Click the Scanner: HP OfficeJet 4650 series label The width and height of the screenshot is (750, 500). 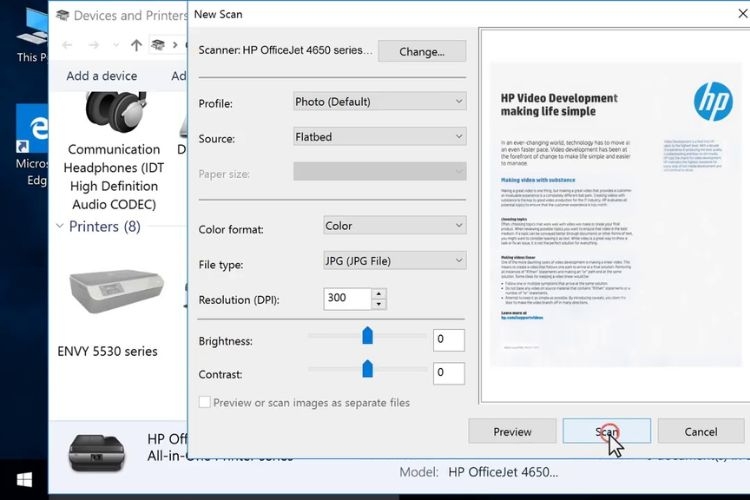pyautogui.click(x=285, y=50)
